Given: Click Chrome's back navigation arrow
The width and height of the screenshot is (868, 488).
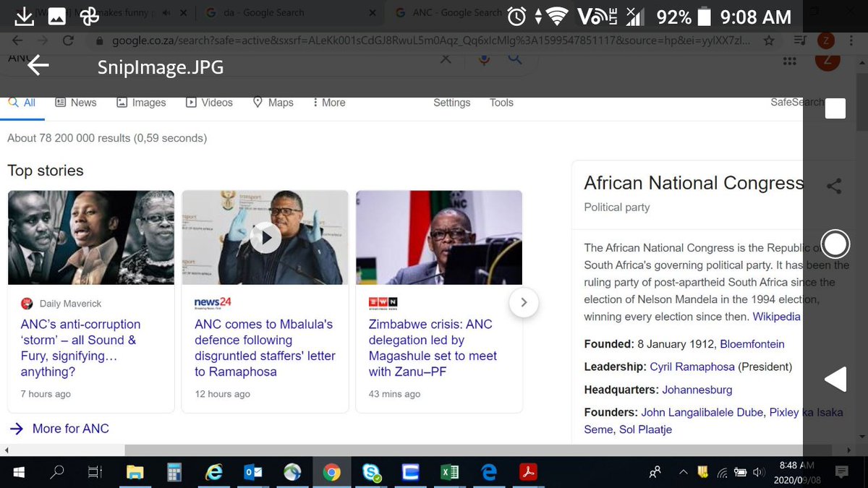Looking at the screenshot, I should click(17, 41).
